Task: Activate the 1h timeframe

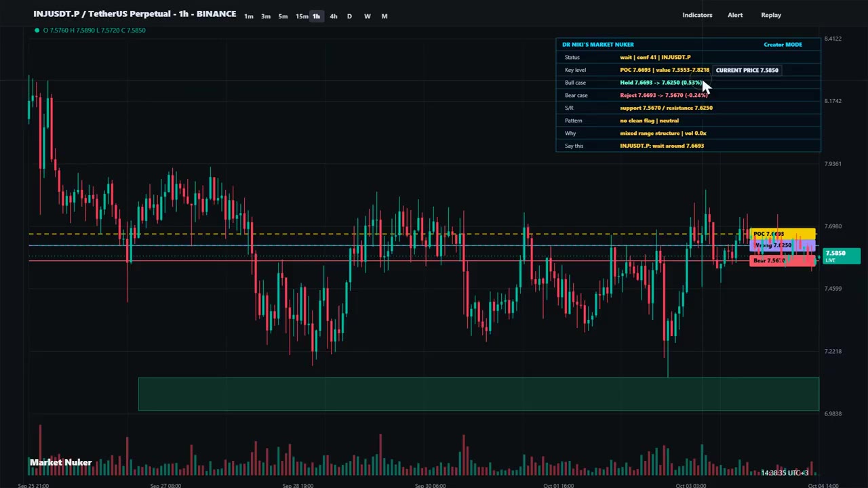Action: (316, 16)
